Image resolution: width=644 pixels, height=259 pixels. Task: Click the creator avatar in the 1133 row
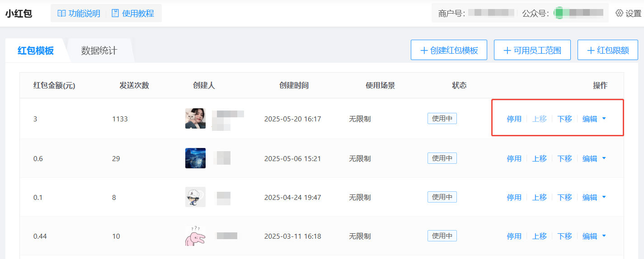195,119
